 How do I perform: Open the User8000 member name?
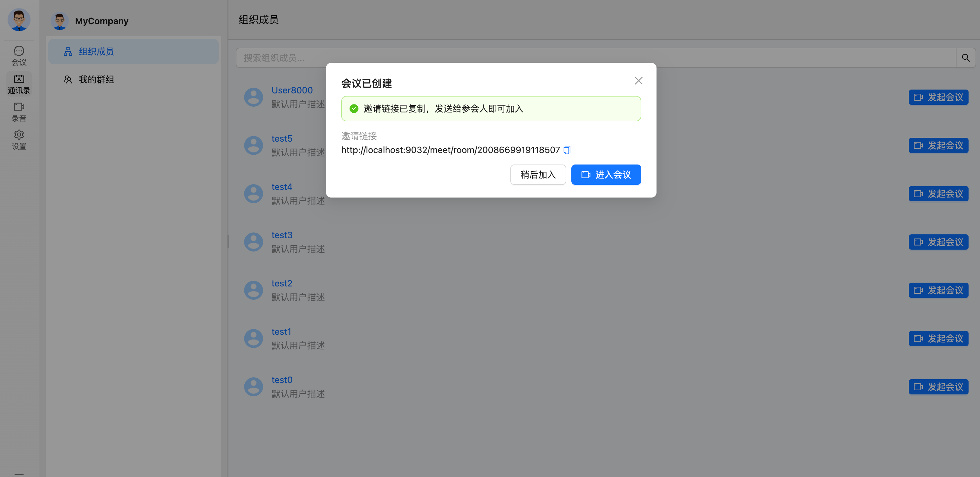coord(292,91)
